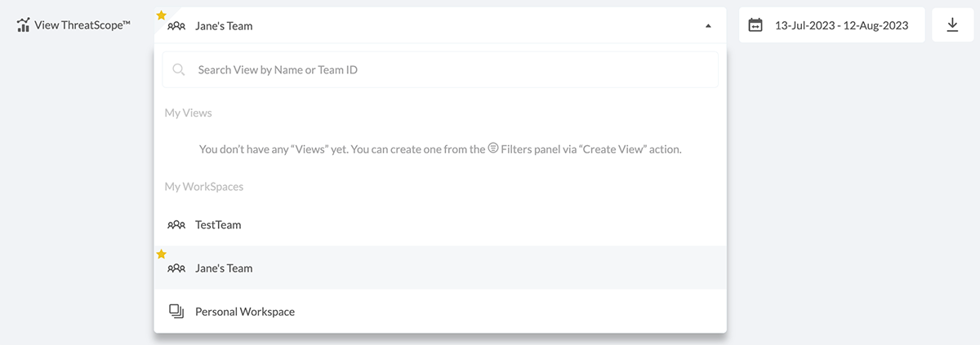Click the Jane's Team dropdown header text

pyautogui.click(x=224, y=26)
